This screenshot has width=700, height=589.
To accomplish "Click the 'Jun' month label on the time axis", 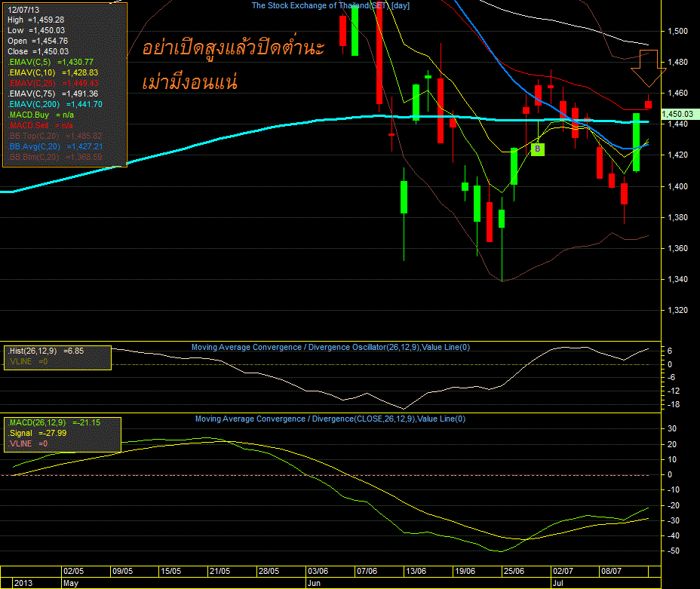I will (314, 583).
